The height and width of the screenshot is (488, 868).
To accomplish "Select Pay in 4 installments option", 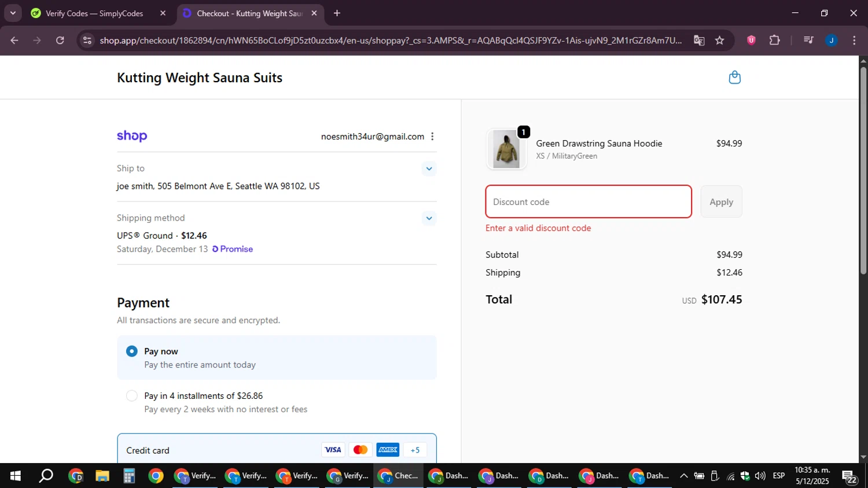I will 132,396.
